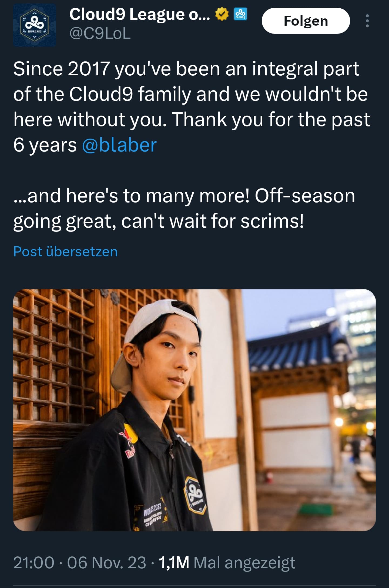
Task: Click the @C9LoL handle
Action: click(100, 34)
